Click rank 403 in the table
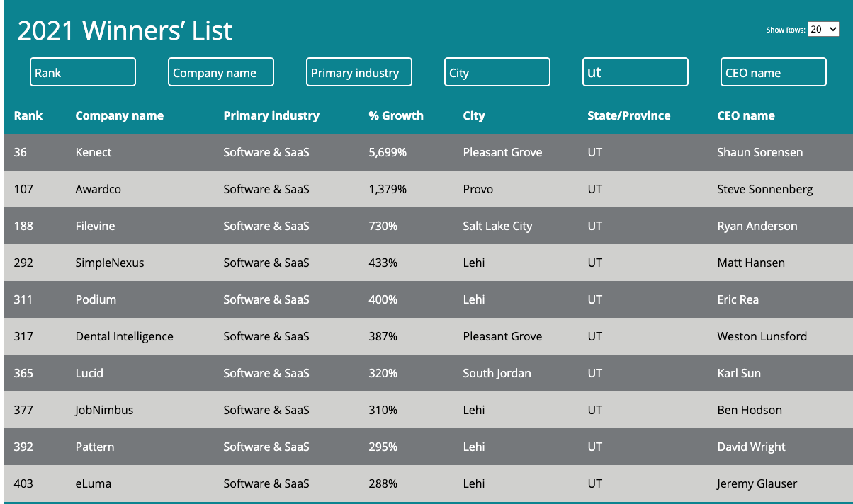 [x=23, y=483]
